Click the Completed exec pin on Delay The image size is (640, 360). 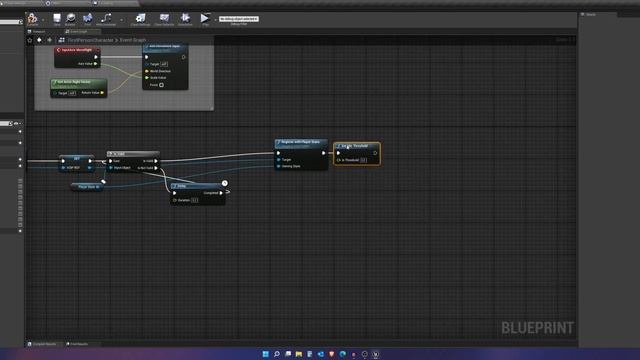[221, 193]
